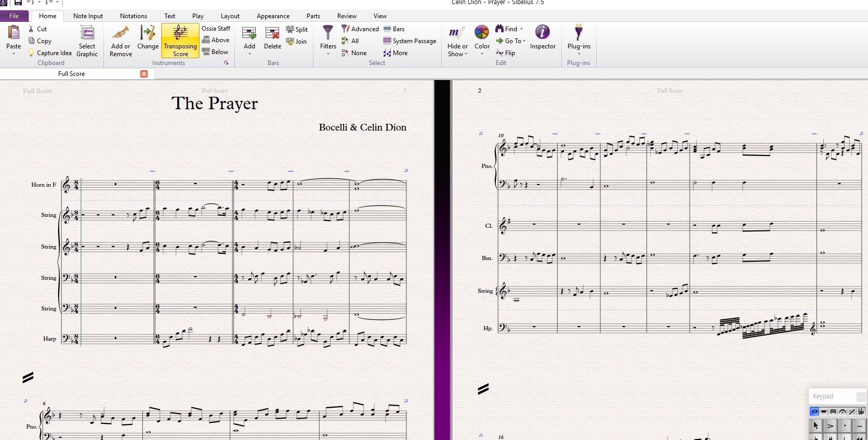Open the Inspector panel
Viewport: 868px width, 440px height.
coord(543,37)
